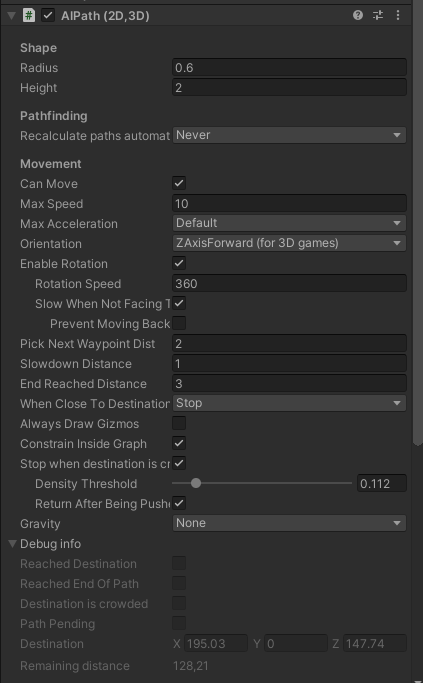The width and height of the screenshot is (423, 683).
Task: Click the AIPath C# script icon
Action: click(x=29, y=16)
